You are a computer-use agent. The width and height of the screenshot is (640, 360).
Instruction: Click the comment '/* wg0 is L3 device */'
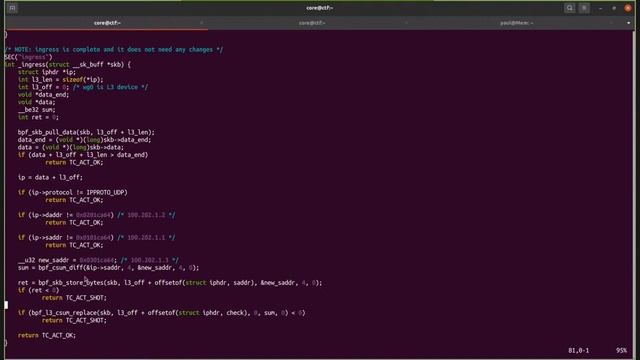tap(110, 87)
